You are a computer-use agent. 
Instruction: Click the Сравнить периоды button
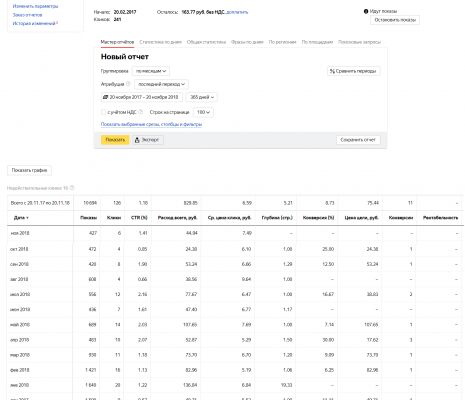click(x=353, y=71)
